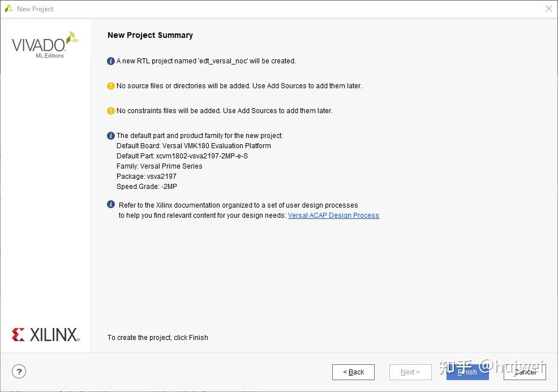Click the New Project Summary heading
The image size is (558, 392).
click(x=150, y=35)
